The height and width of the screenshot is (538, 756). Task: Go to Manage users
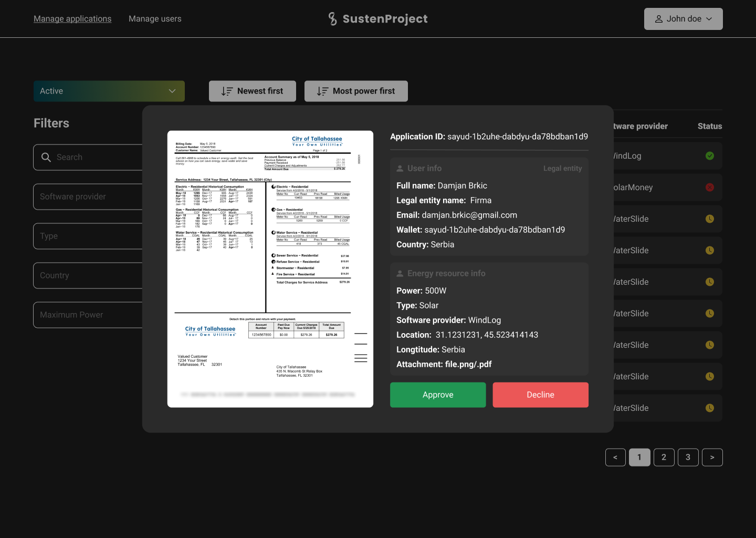click(x=155, y=19)
